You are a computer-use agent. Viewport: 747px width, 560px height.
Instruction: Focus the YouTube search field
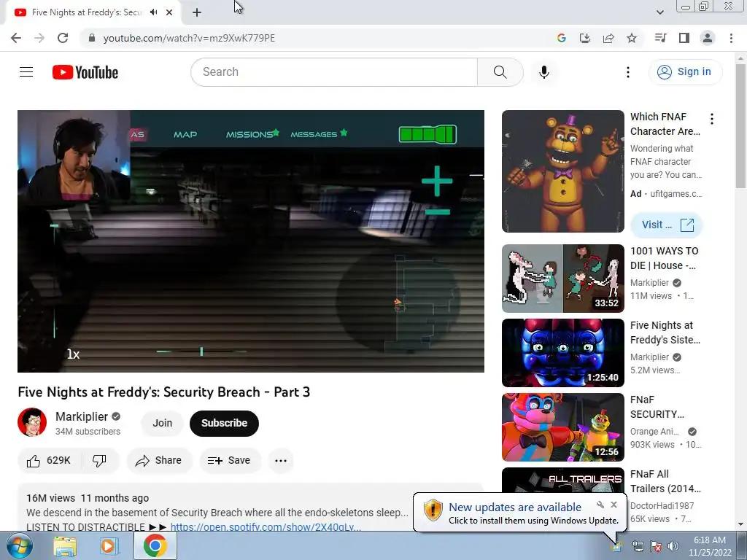pyautogui.click(x=334, y=72)
